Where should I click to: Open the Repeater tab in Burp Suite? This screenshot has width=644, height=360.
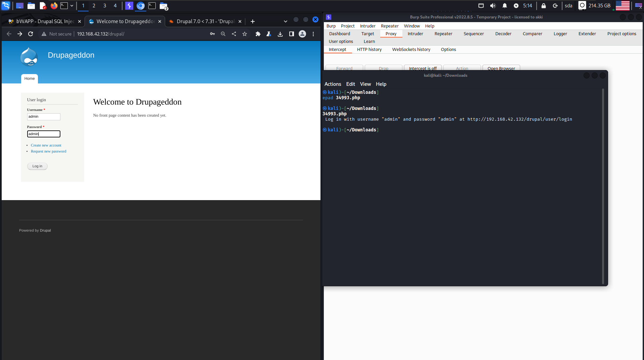[443, 34]
